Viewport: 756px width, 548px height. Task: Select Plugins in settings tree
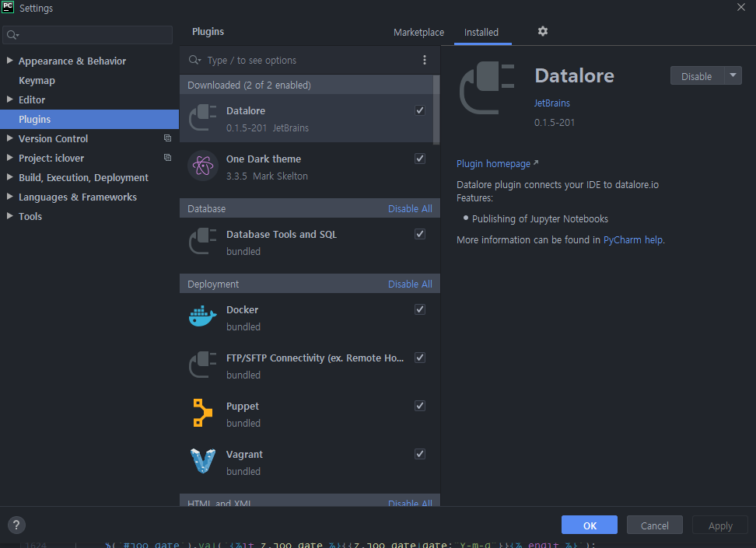(x=89, y=119)
